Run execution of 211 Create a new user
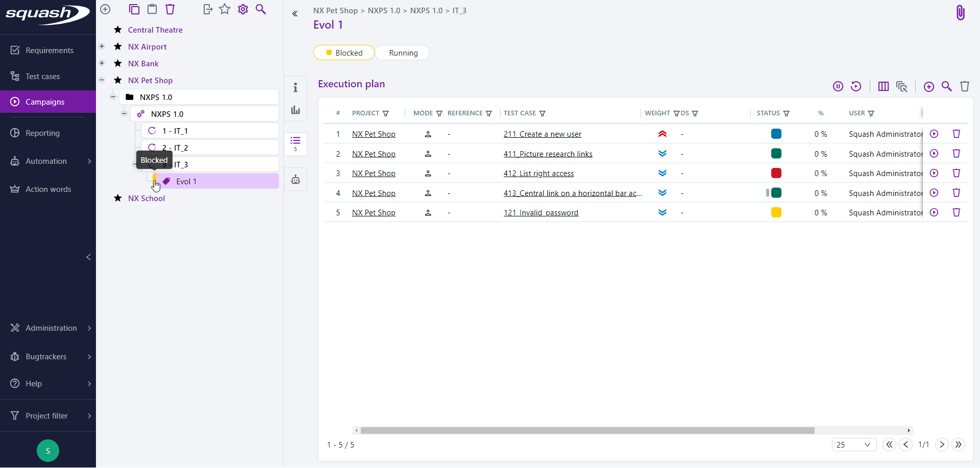Screen dimensions: 980x468 coord(935,134)
